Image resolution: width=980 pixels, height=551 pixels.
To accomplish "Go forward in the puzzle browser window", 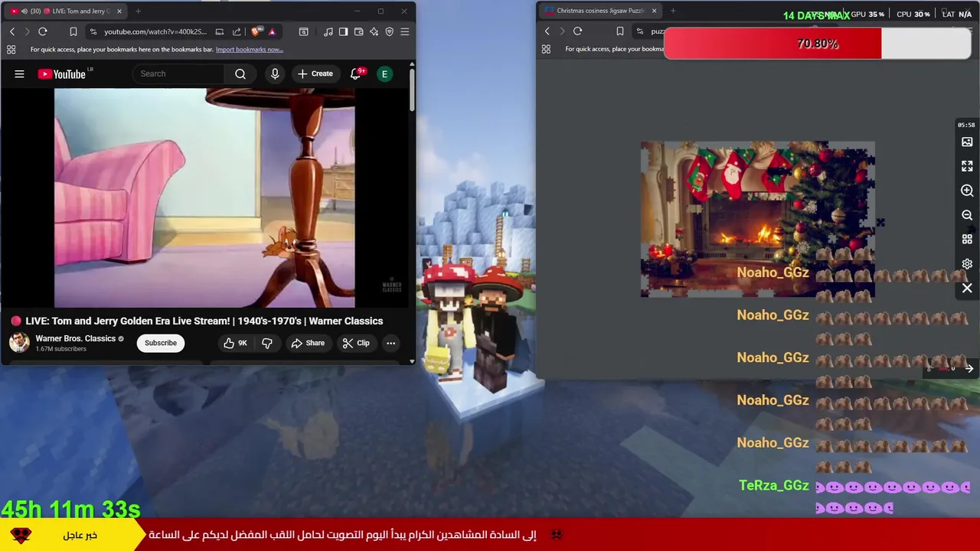I will 562,31.
